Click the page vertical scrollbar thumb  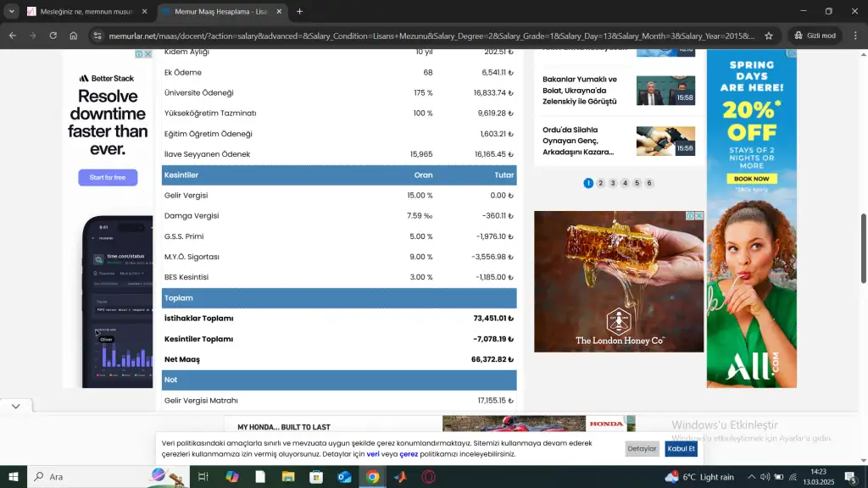point(864,248)
